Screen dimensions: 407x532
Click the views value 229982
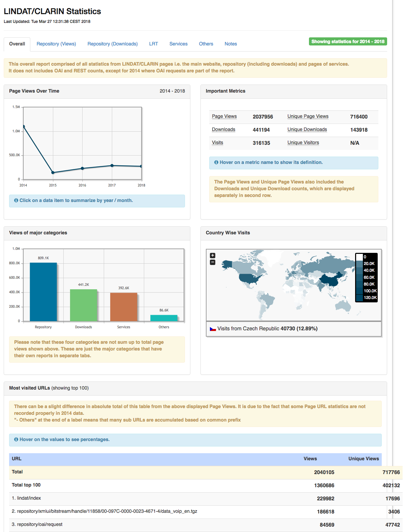pyautogui.click(x=325, y=499)
